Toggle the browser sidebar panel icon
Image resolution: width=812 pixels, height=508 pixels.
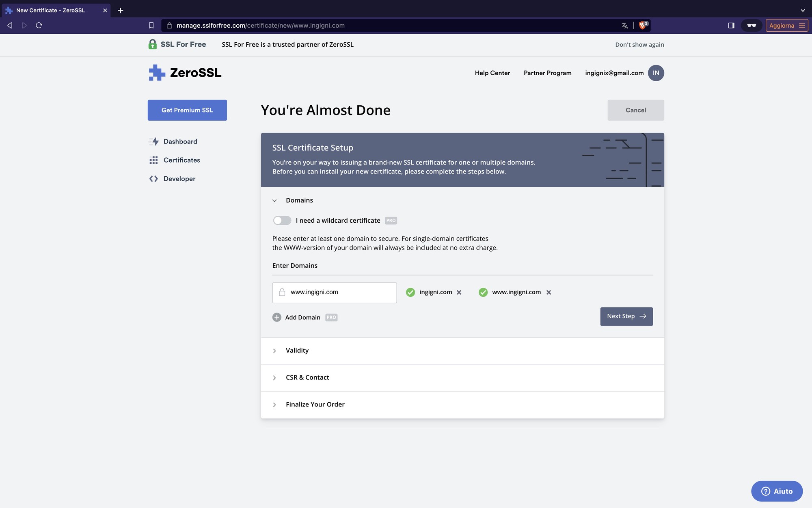[731, 25]
